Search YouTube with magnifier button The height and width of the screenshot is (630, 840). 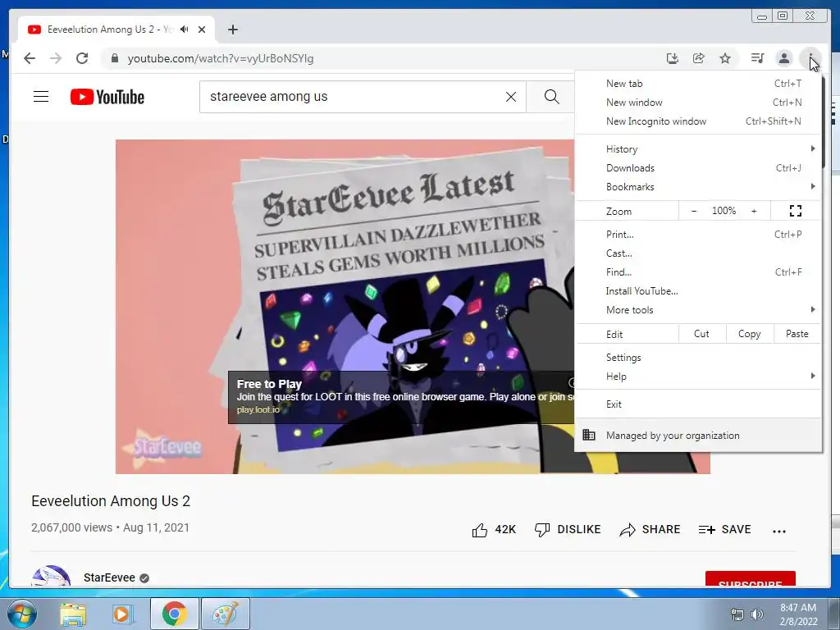tap(551, 97)
